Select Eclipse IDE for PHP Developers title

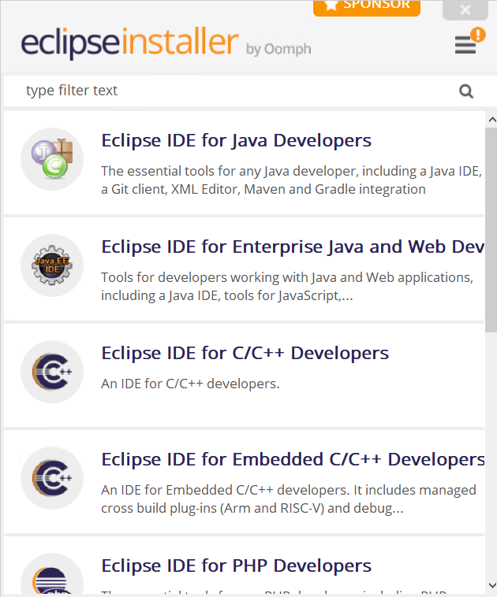236,565
